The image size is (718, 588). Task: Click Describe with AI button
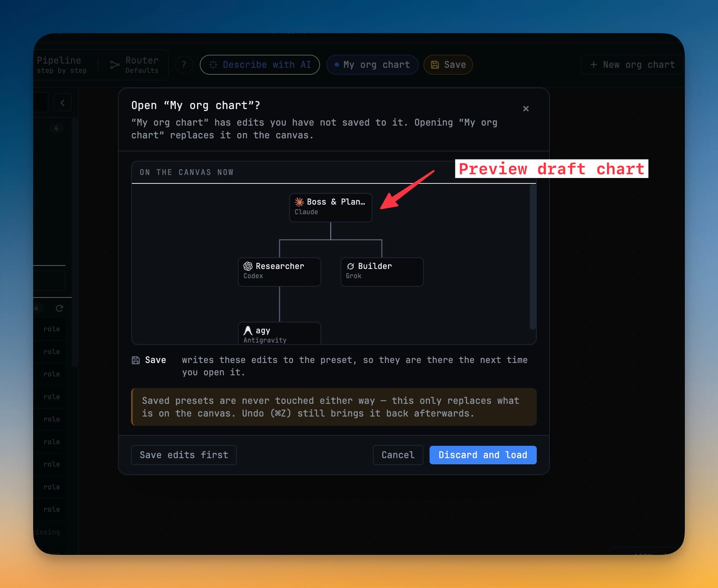pyautogui.click(x=260, y=65)
